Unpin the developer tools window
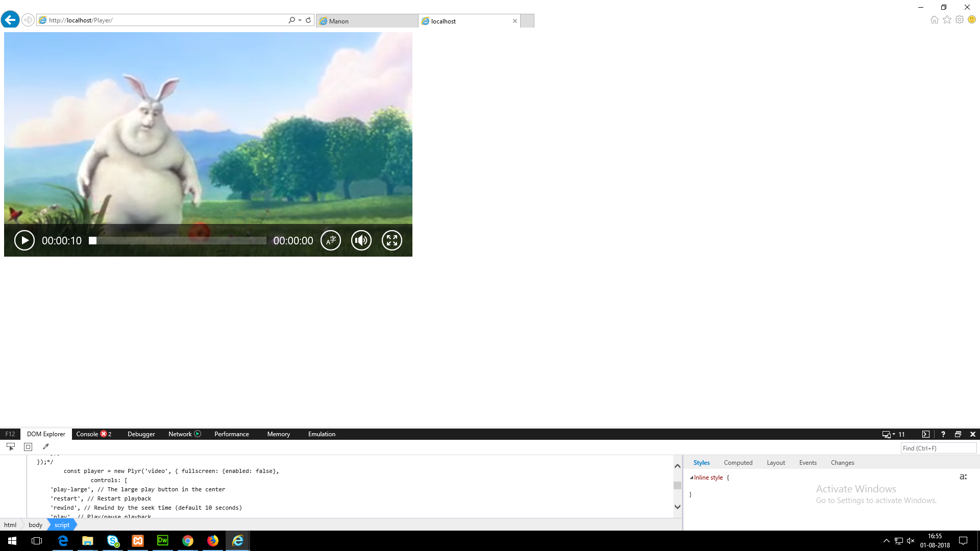 (x=958, y=434)
